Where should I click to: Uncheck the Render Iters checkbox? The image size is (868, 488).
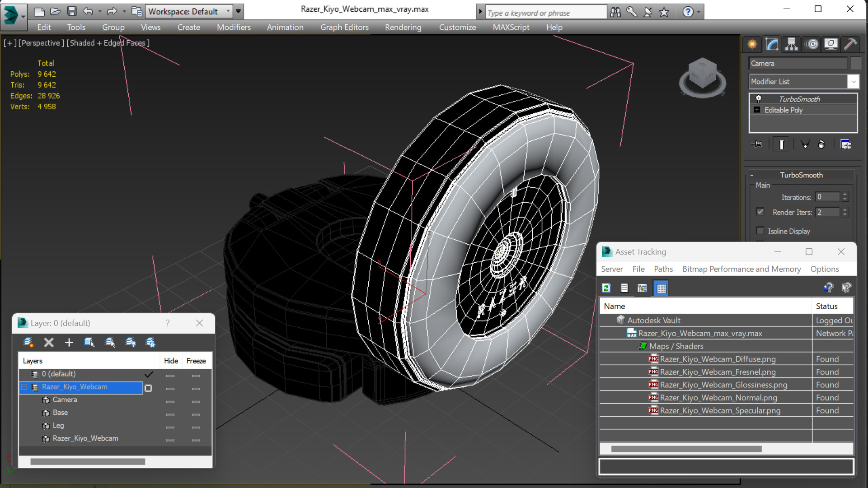[760, 212]
